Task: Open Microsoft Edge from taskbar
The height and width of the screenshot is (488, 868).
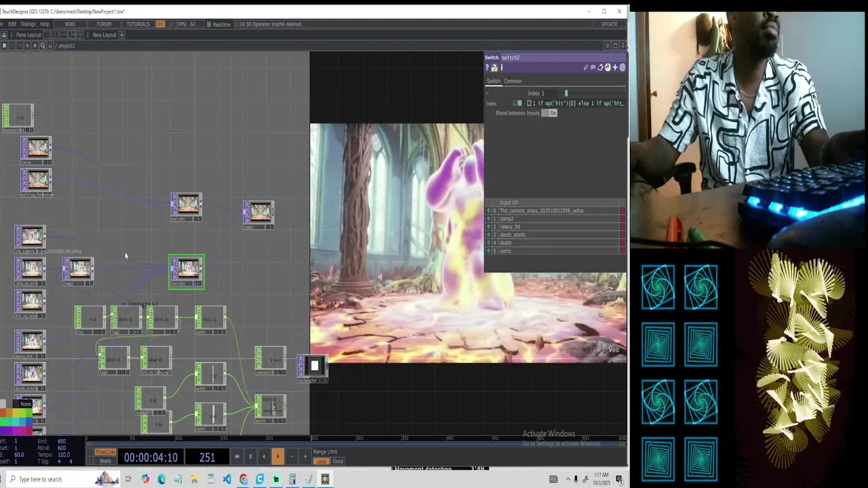Action: pos(161,479)
